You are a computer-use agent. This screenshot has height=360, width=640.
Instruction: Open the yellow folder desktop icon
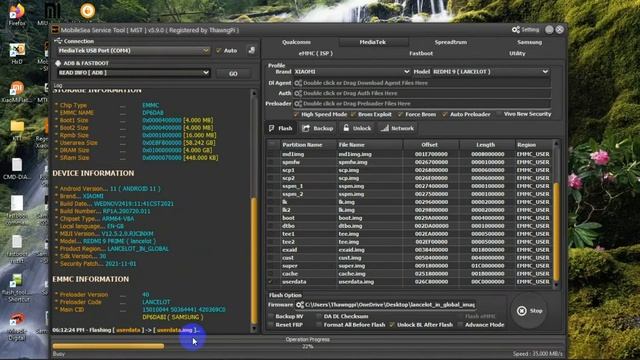coord(17,126)
